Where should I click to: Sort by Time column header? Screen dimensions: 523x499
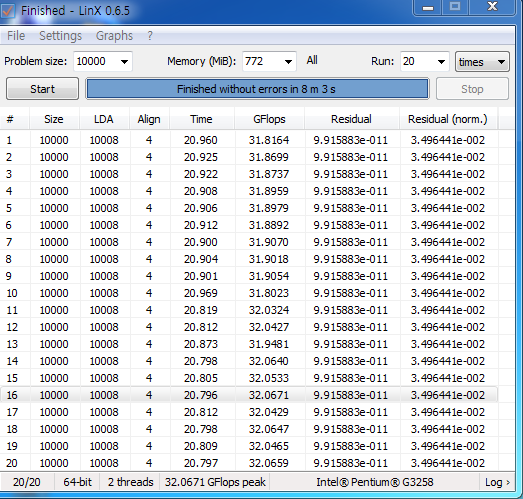click(201, 119)
